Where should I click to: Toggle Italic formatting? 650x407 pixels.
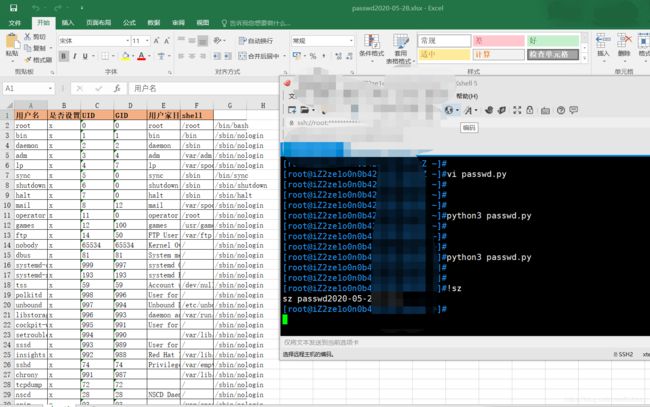coord(75,56)
